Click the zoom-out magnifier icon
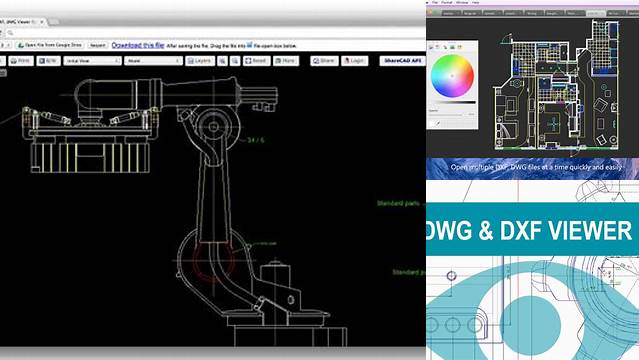 point(235,61)
